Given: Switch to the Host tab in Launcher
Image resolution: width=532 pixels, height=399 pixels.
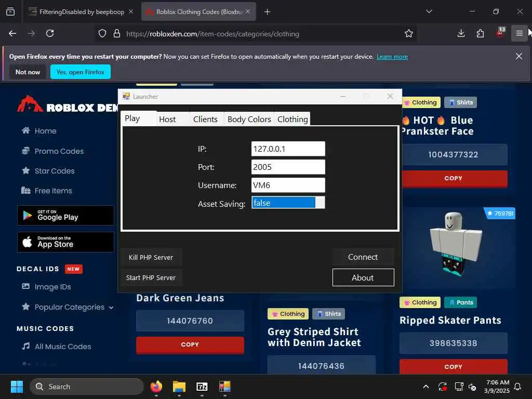Looking at the screenshot, I should tap(173, 119).
